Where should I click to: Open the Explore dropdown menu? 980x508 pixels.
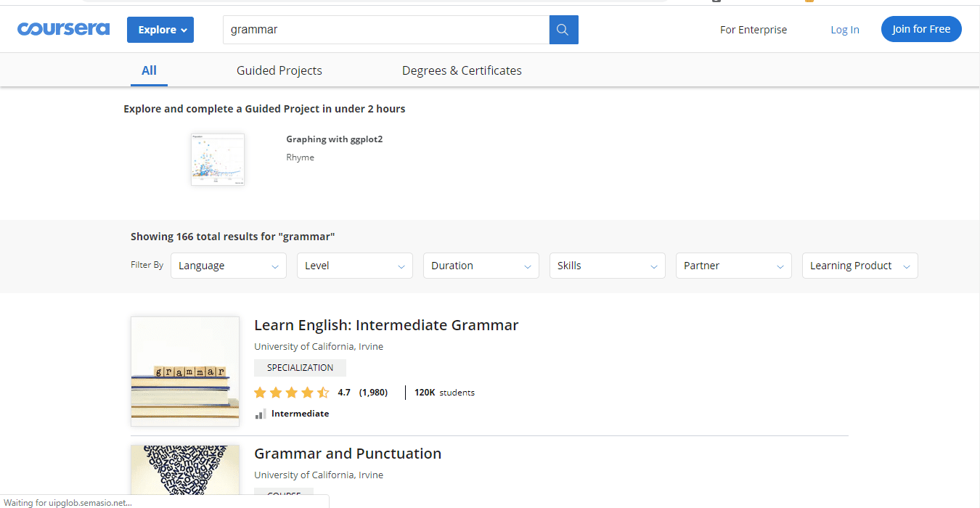coord(160,30)
